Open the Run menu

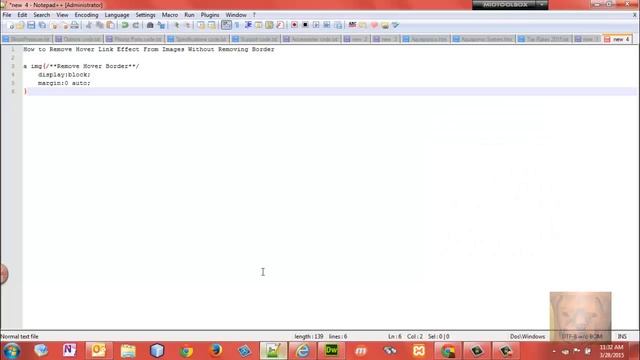[x=189, y=15]
